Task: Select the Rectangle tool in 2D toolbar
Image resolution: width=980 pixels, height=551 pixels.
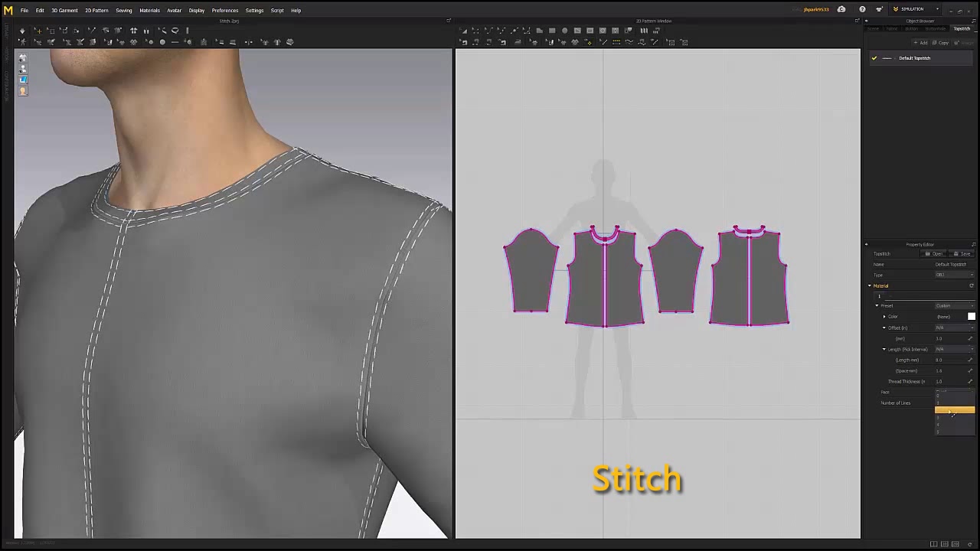Action: [552, 31]
